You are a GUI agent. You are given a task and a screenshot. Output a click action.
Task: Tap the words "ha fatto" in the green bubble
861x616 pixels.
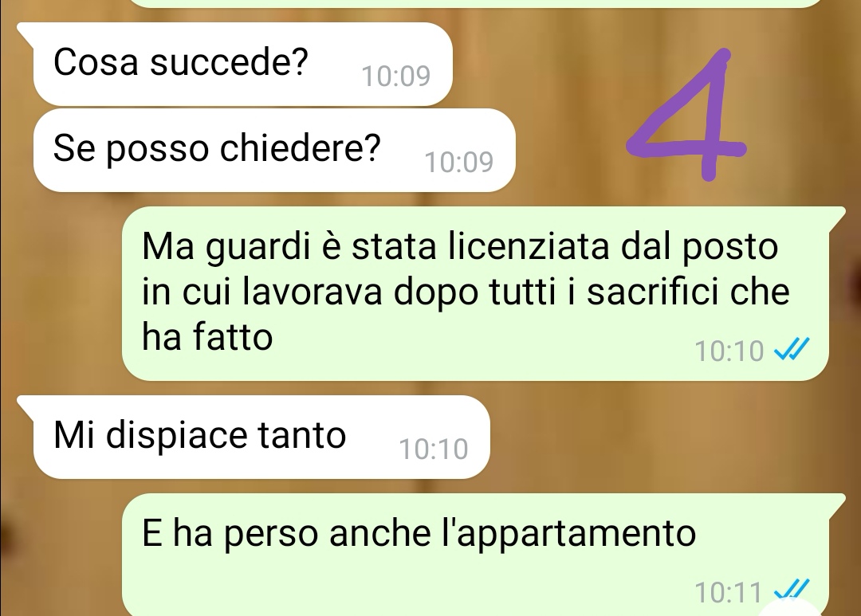tap(207, 336)
